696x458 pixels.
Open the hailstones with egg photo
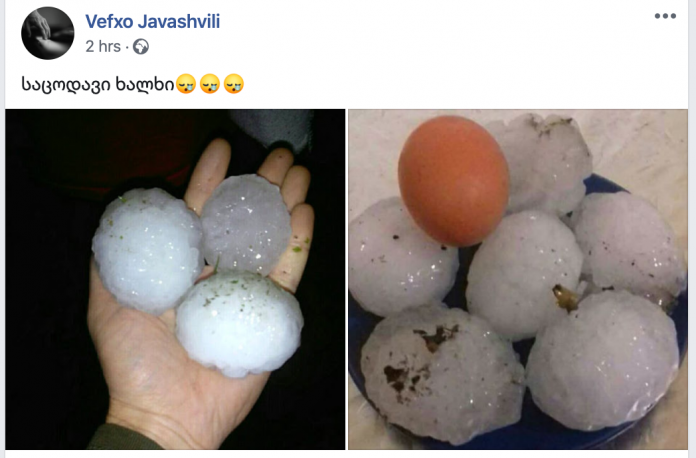[x=518, y=279]
